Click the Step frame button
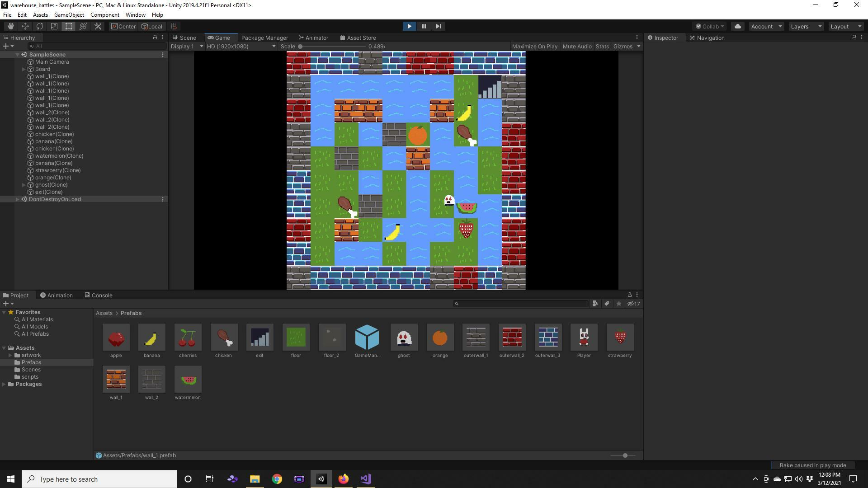The image size is (868, 488). [438, 26]
